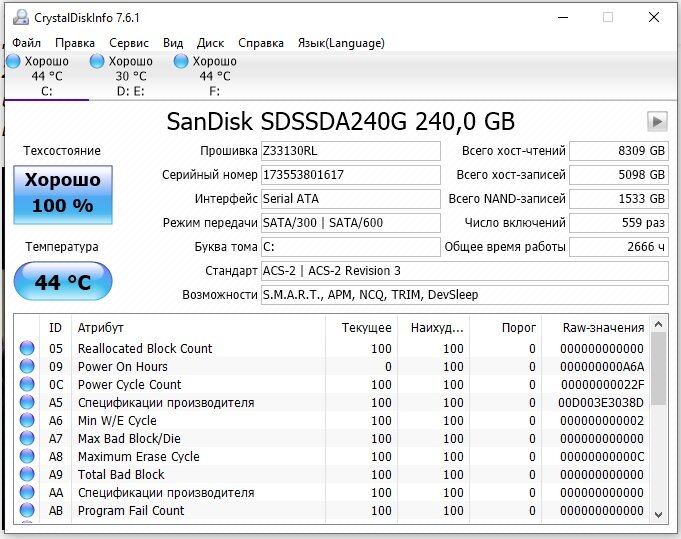
Task: Click the Прошивка field Z33130RL
Action: click(x=350, y=151)
